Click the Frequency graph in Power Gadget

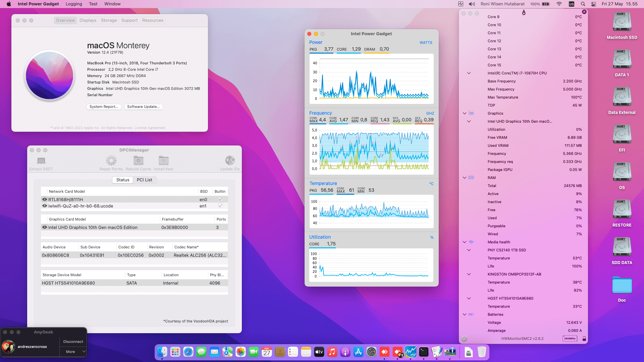click(371, 149)
